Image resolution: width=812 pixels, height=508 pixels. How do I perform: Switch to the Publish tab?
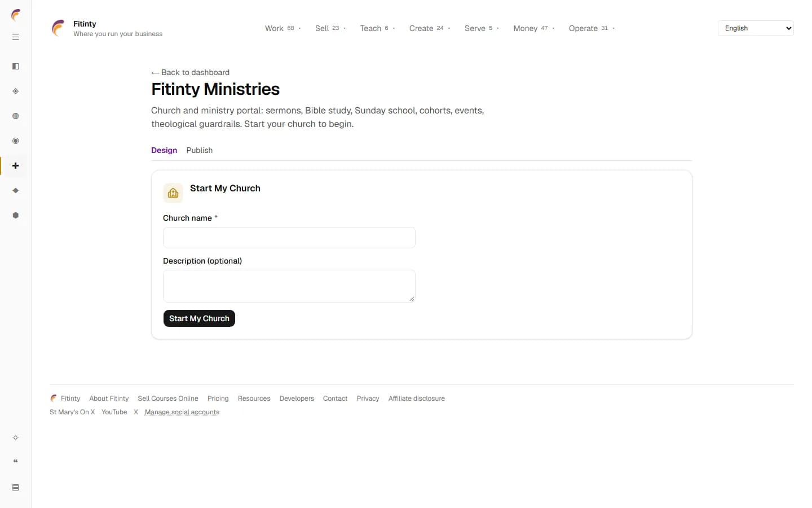point(200,150)
